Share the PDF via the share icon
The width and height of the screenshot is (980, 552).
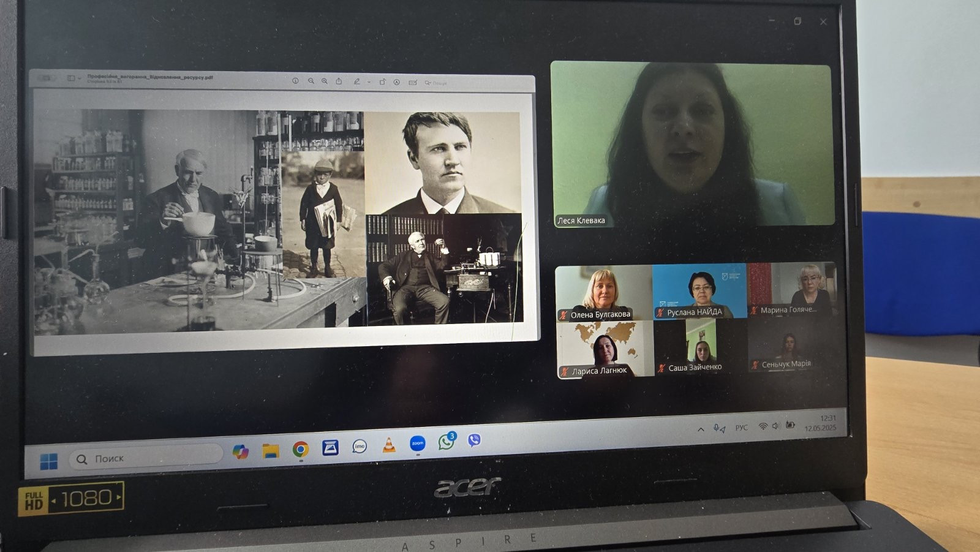coord(339,81)
